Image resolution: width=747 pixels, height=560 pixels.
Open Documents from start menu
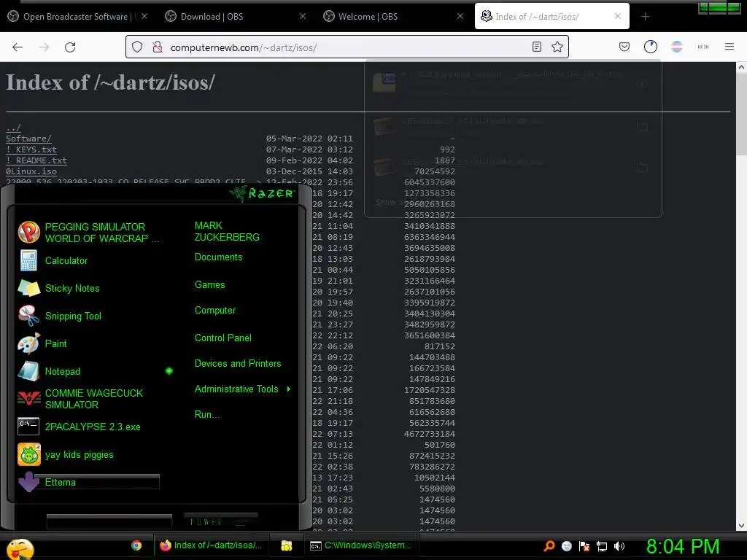tap(218, 257)
